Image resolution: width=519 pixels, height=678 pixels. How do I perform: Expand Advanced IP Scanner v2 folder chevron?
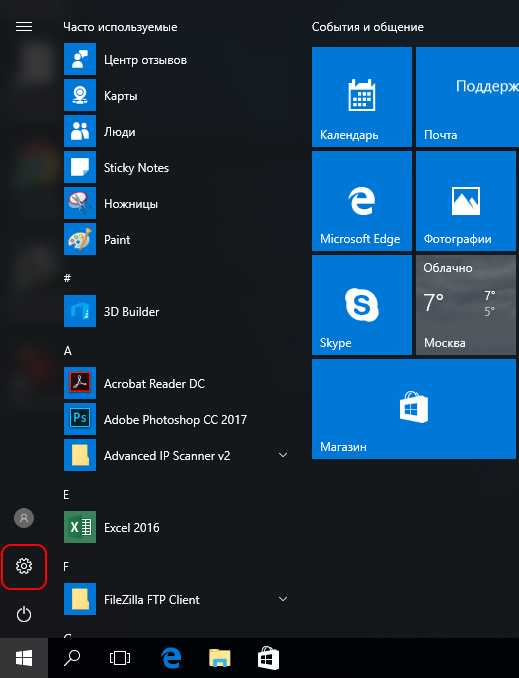[283, 455]
